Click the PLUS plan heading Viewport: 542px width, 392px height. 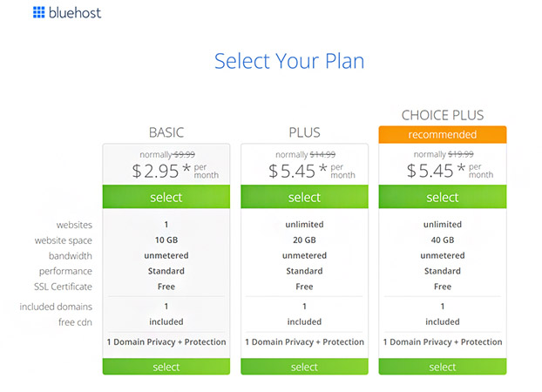pos(304,132)
